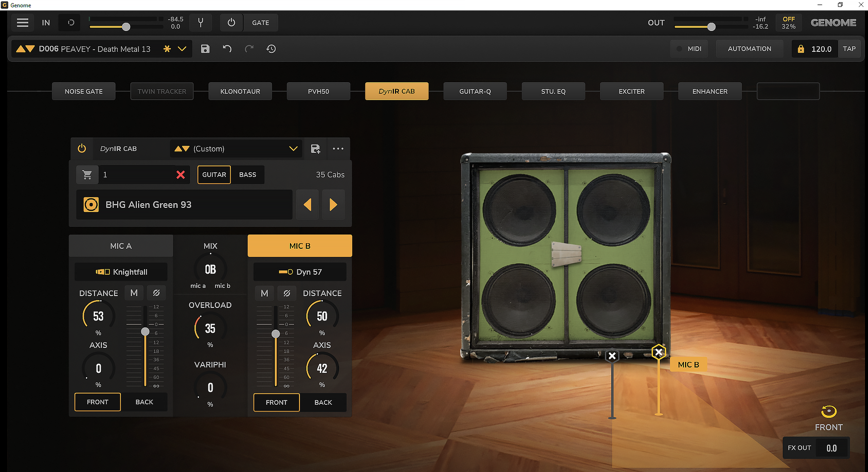Click the preset modified asterisk icon
Viewport: 868px width, 472px height.
(x=167, y=49)
